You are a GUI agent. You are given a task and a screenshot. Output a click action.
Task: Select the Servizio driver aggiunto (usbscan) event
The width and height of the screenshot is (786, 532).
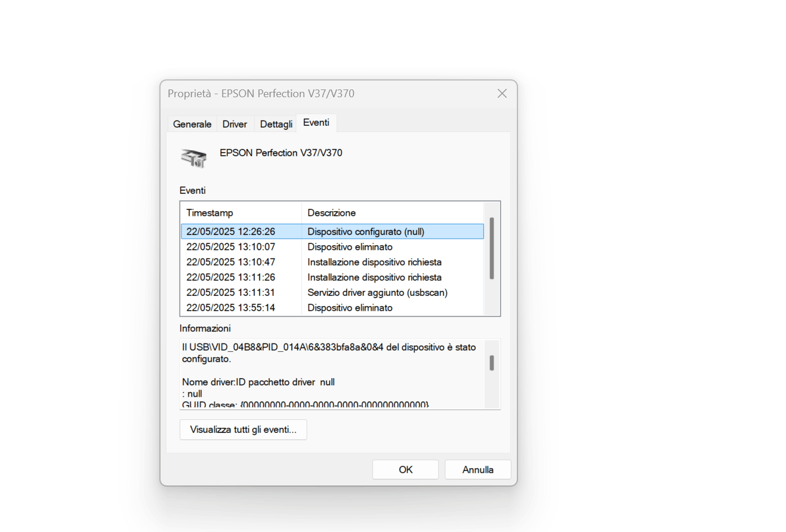[x=332, y=292]
